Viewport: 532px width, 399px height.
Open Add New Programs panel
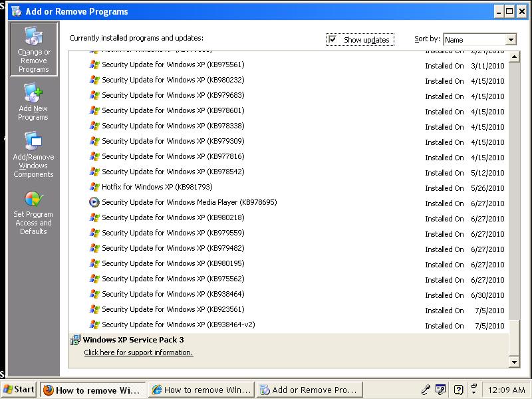[x=33, y=102]
